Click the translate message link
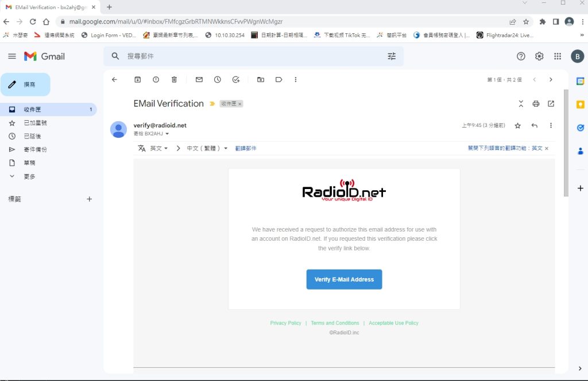Viewport: 588px width, 381px height. pyautogui.click(x=246, y=148)
